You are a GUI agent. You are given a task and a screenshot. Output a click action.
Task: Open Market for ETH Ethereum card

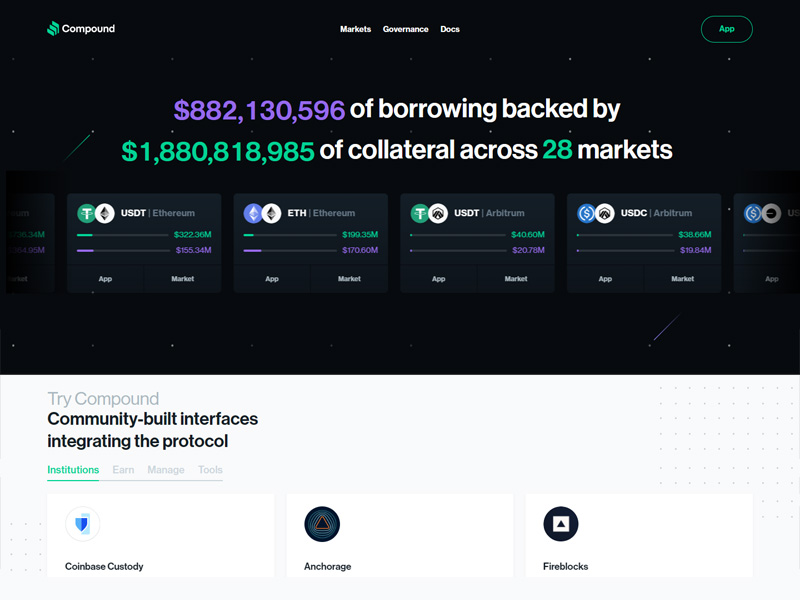[x=349, y=279]
